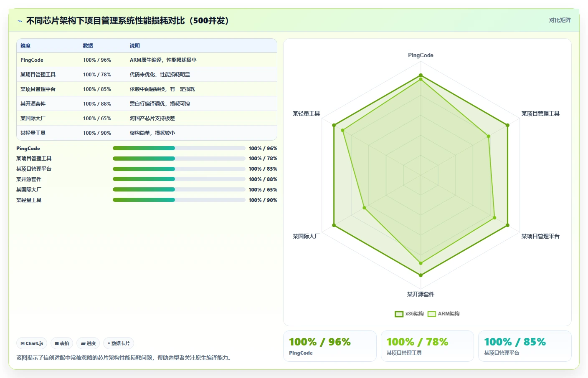
Task: Select the 某项目管理平台 table row name
Action: (x=38, y=89)
